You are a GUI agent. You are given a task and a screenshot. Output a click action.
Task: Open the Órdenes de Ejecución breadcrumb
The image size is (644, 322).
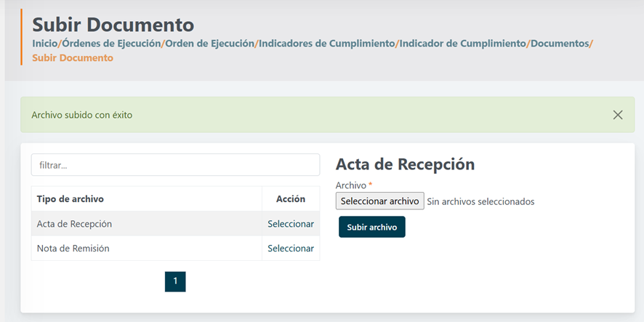[x=110, y=44]
